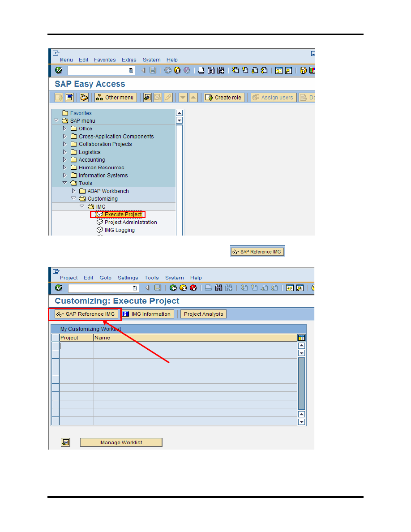Collapse the Tools folder node
This screenshot has height=532, width=411.
tap(64, 183)
